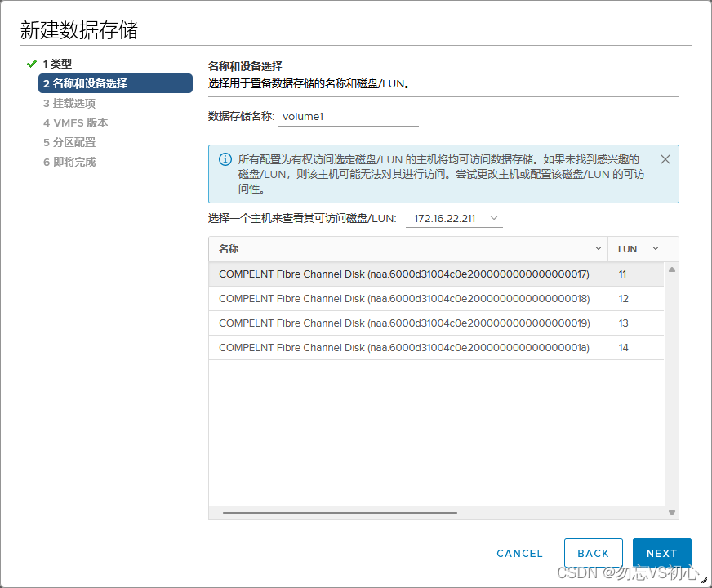Click the green checkmark beside step 1
The width and height of the screenshot is (712, 588).
tap(32, 64)
